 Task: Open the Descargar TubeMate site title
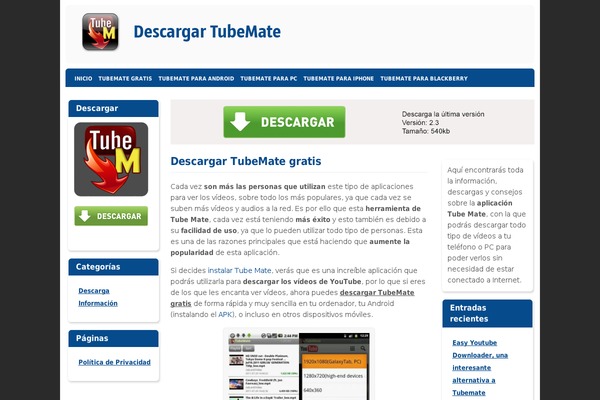207,32
